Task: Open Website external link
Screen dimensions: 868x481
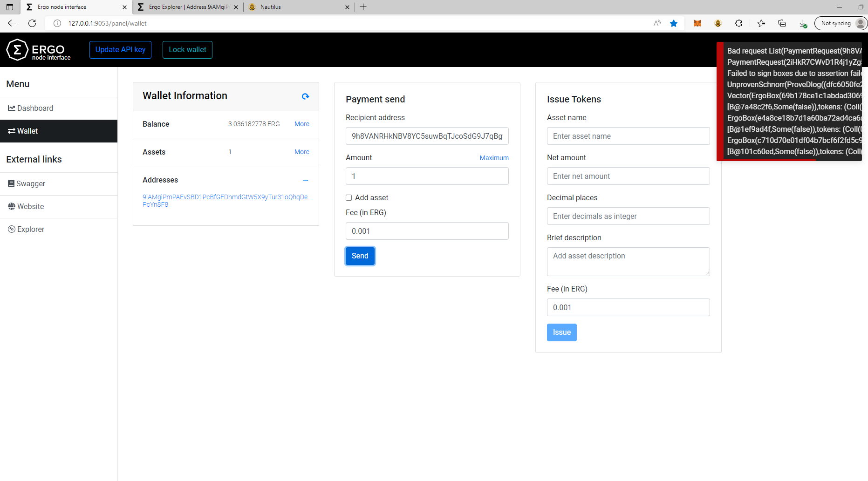Action: pos(59,207)
